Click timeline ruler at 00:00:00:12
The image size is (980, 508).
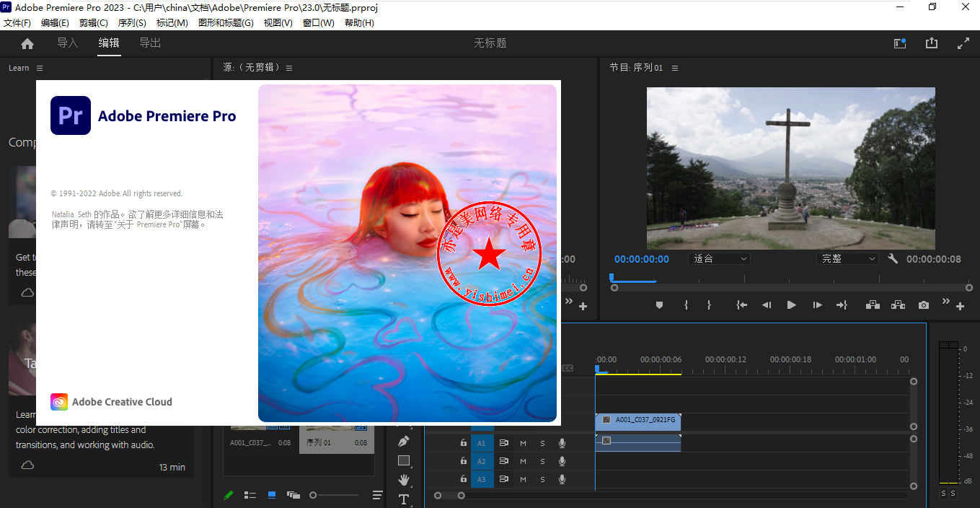pyautogui.click(x=725, y=359)
